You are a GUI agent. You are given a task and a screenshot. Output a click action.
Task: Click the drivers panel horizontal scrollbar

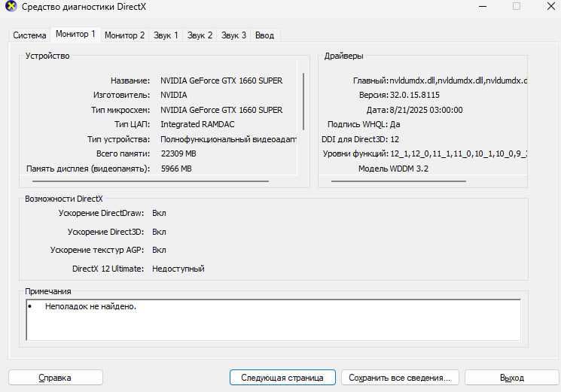[398, 181]
